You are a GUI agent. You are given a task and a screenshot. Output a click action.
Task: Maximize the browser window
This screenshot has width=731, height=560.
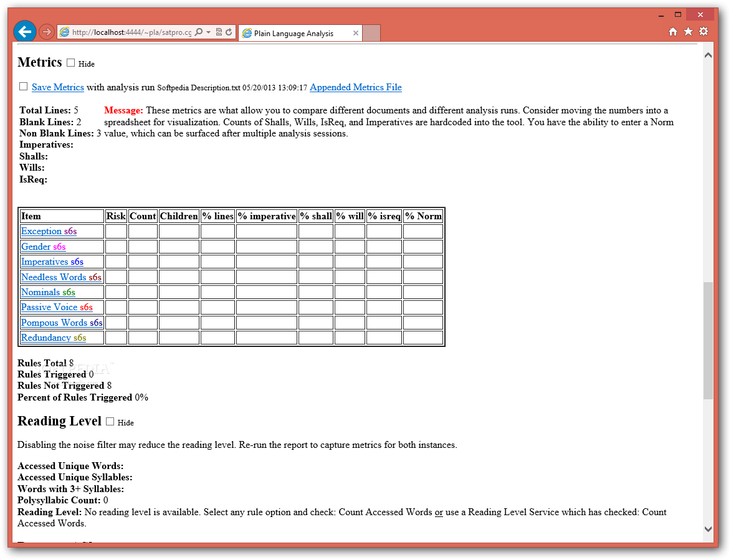click(x=678, y=15)
